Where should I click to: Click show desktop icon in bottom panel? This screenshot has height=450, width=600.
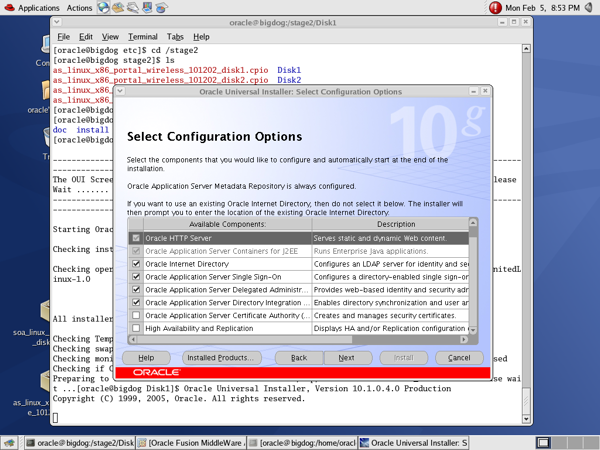coord(10,443)
